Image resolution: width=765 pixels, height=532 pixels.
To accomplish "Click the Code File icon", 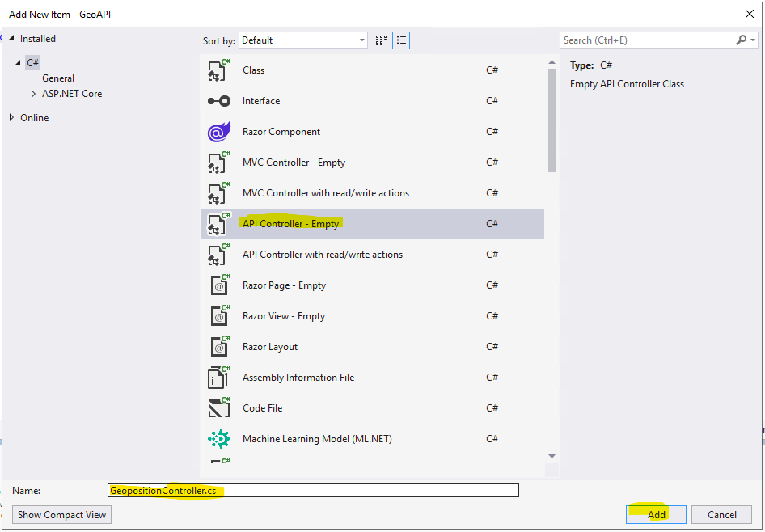I will [x=218, y=408].
